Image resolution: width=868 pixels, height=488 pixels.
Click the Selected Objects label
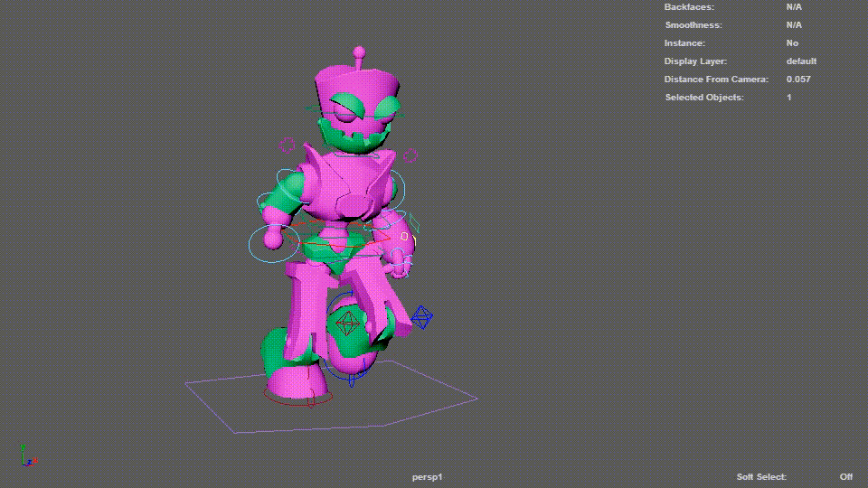[x=704, y=98]
